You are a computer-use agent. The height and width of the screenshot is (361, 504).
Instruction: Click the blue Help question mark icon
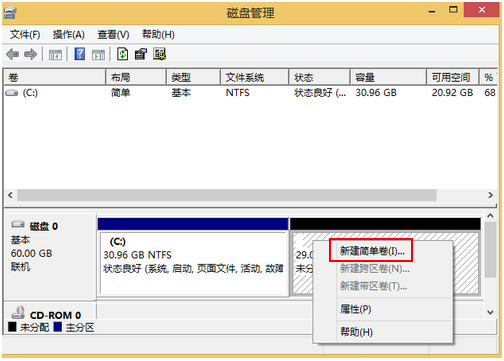79,54
